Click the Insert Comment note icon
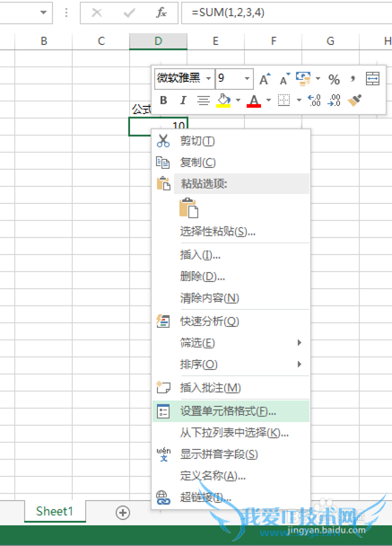The image size is (392, 546). click(x=163, y=387)
